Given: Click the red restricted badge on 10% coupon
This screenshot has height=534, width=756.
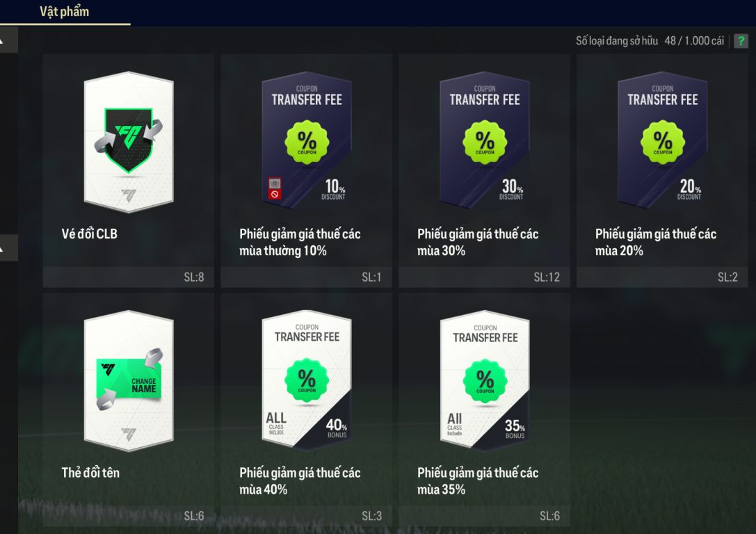Looking at the screenshot, I should (x=275, y=194).
